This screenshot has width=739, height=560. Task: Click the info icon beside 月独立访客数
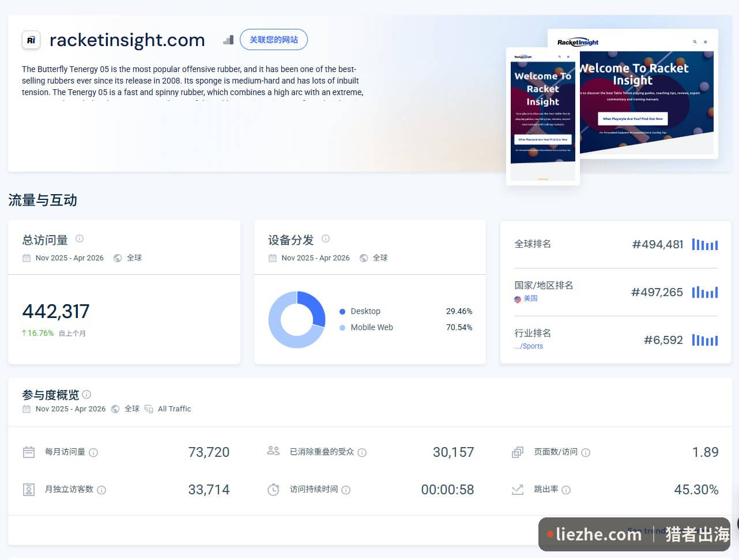101,490
